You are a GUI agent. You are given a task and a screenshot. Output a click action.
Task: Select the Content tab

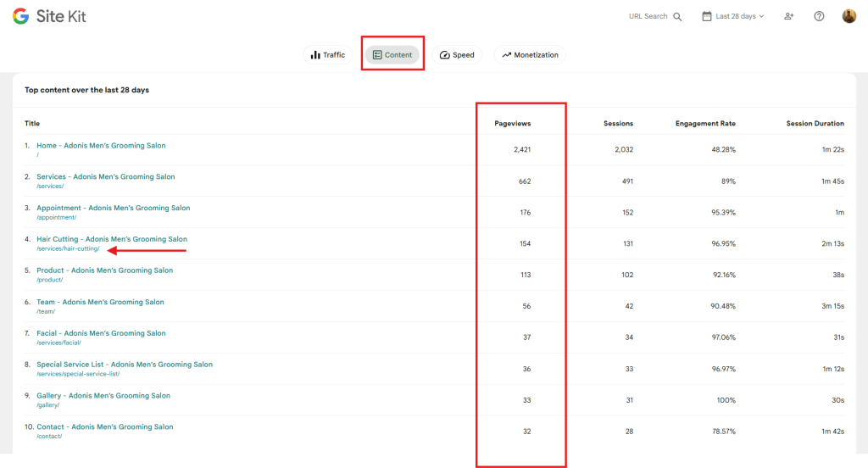392,55
